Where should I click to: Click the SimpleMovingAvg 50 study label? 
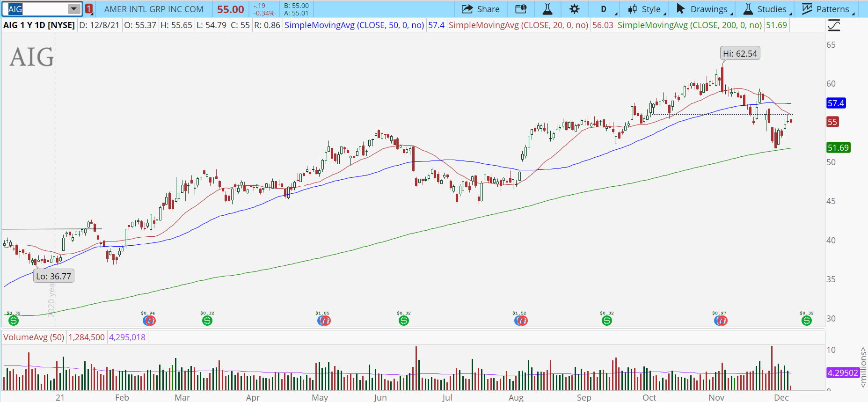[354, 25]
